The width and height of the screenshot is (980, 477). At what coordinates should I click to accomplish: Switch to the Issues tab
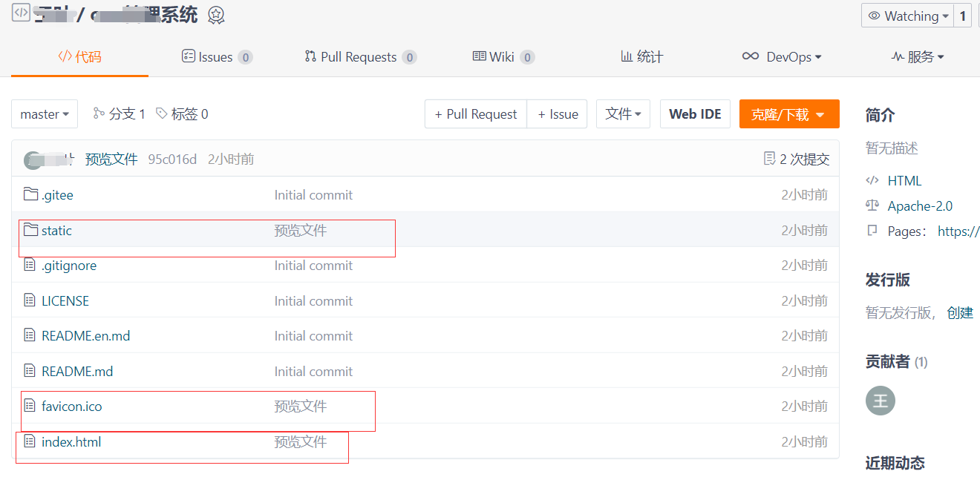pyautogui.click(x=217, y=56)
